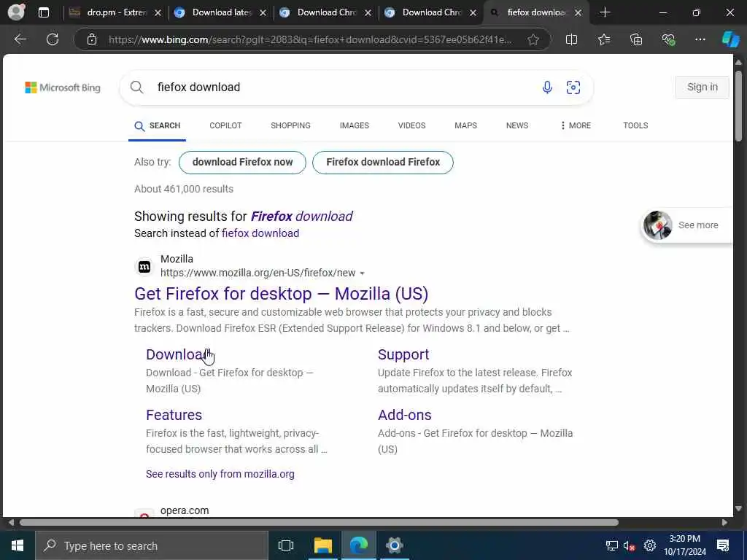747x560 pixels.
Task: Click 'Firefox download Firefox' suggestion
Action: point(383,163)
